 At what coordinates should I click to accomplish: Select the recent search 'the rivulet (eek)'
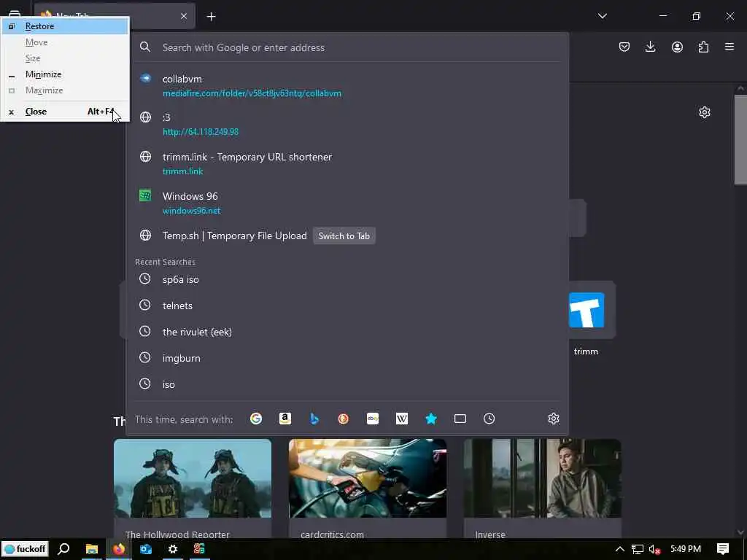[348, 332]
